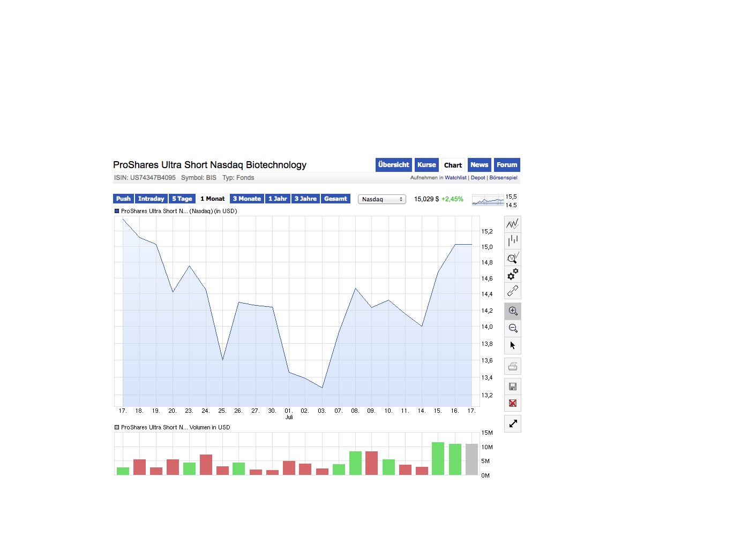Screen dimensions: 741x560
Task: Click the price chart at July 03 low
Action: [x=322, y=388]
